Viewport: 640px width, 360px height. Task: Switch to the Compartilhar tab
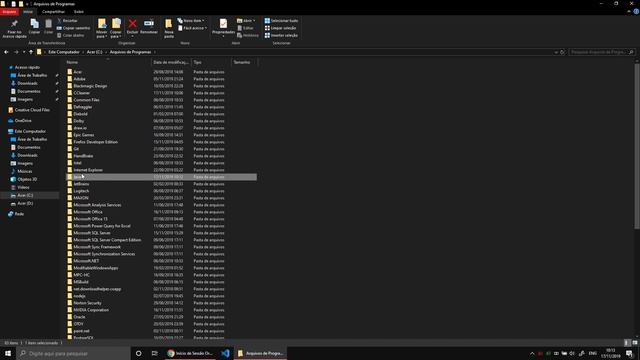[53, 12]
